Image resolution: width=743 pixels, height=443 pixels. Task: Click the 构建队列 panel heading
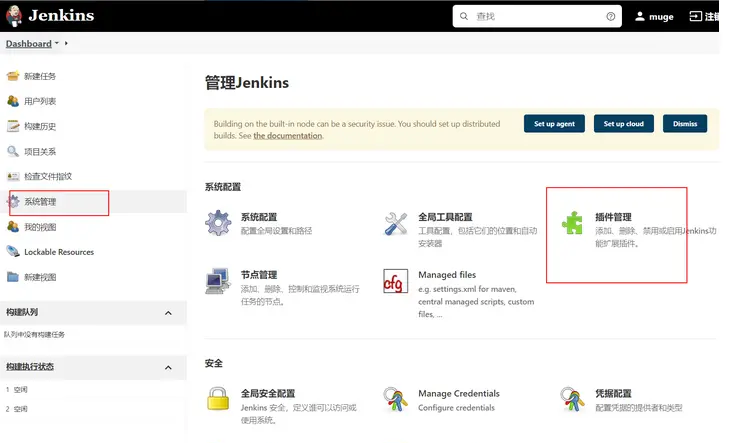coord(22,312)
